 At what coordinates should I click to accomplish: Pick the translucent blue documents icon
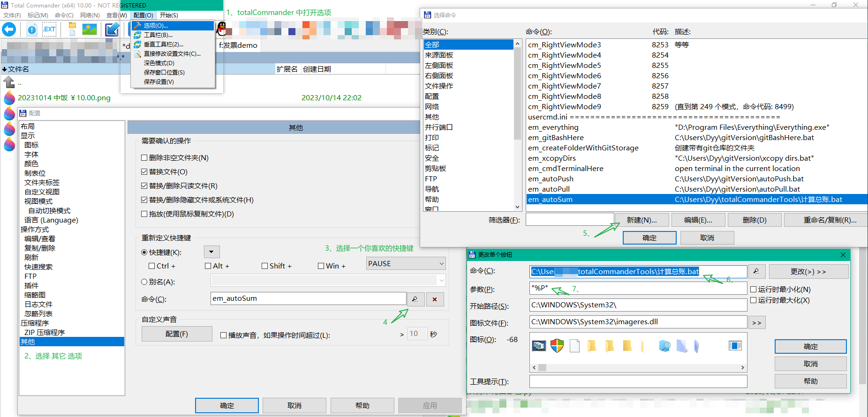pyautogui.click(x=682, y=346)
